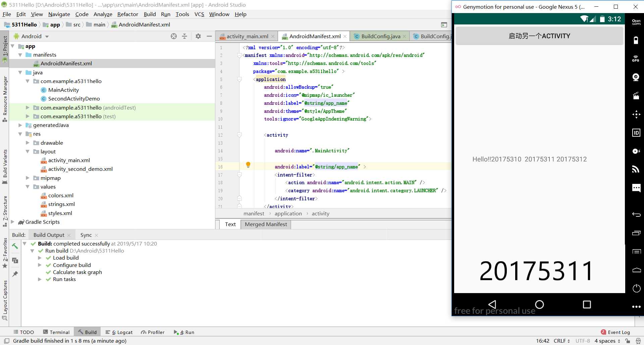Collapse the java folder
Image resolution: width=644 pixels, height=345 pixels.
tap(20, 72)
